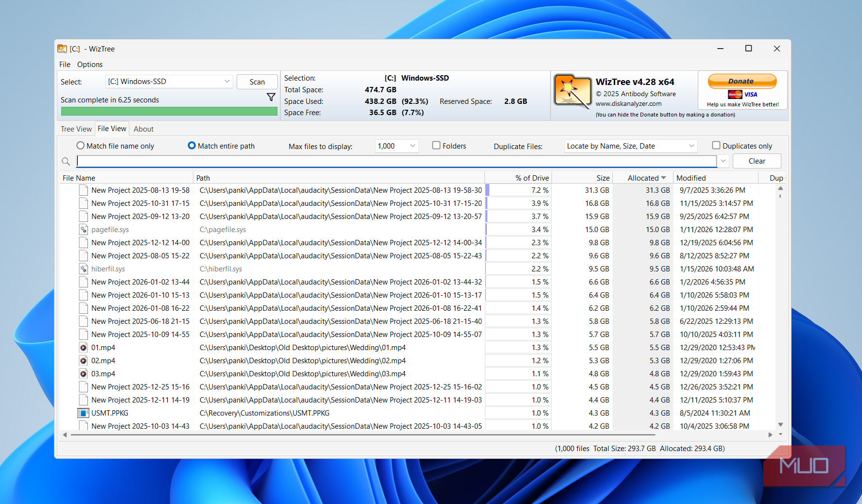Click the 1,000 files total size status text
The height and width of the screenshot is (504, 862).
[639, 449]
